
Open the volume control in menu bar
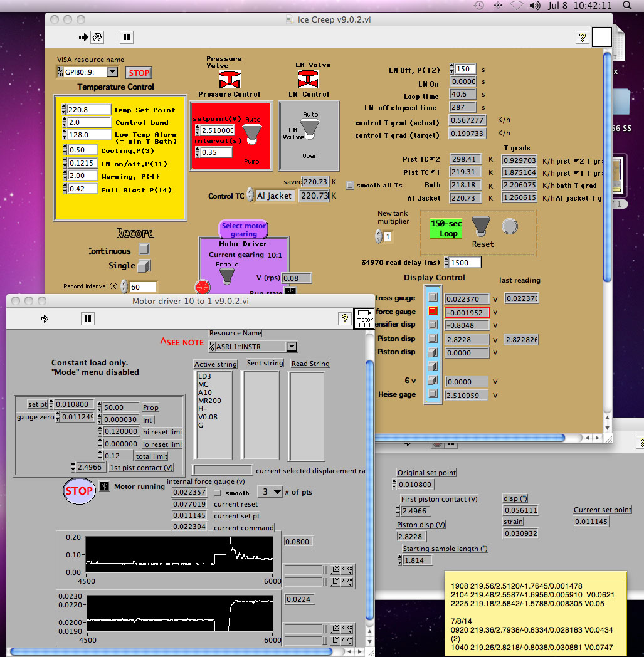(x=535, y=6)
